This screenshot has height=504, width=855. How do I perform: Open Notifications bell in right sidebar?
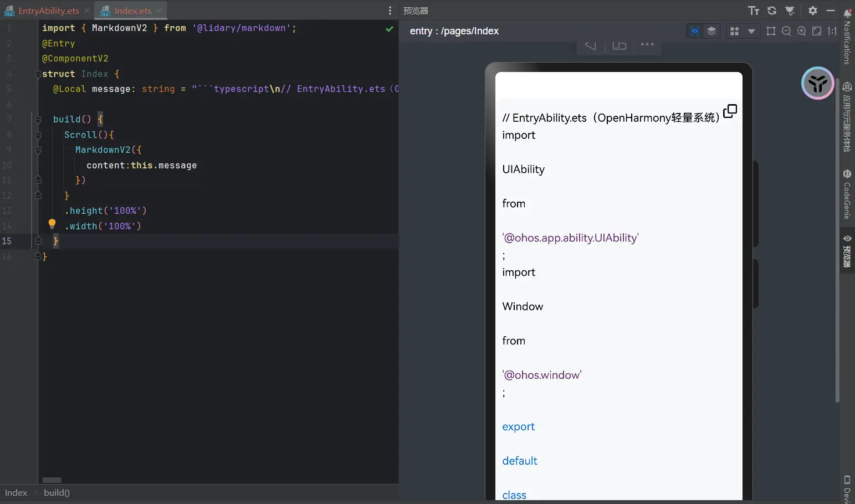pyautogui.click(x=847, y=13)
